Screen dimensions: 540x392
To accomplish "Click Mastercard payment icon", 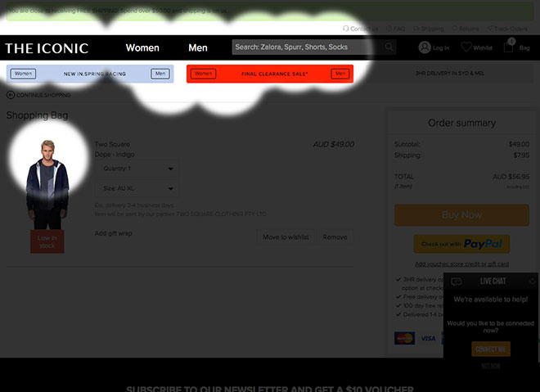I will click(404, 338).
